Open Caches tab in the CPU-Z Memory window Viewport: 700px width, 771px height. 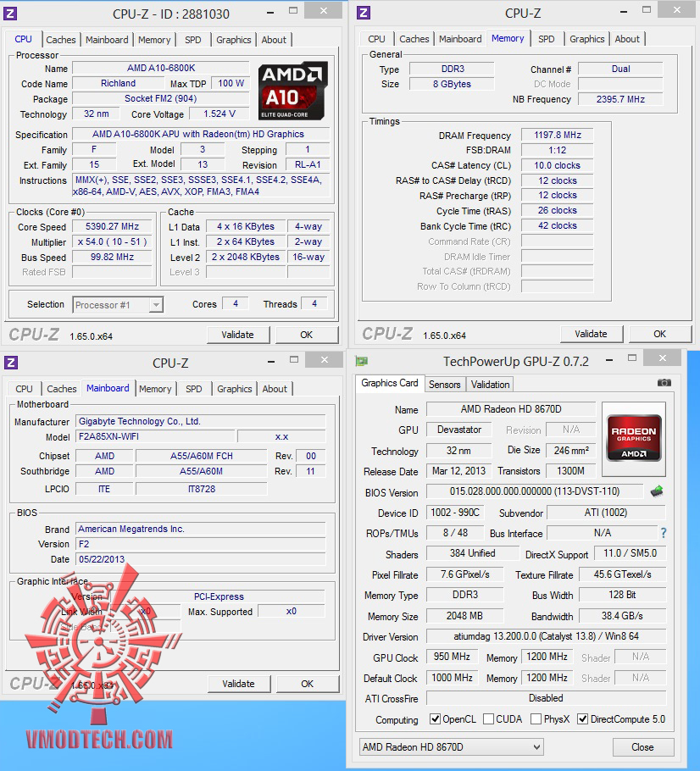(x=414, y=39)
